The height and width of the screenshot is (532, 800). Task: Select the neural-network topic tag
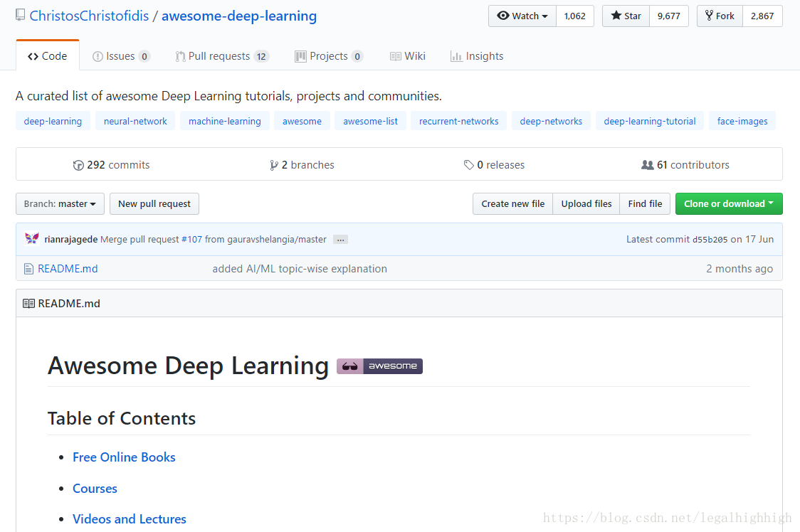[x=135, y=121]
